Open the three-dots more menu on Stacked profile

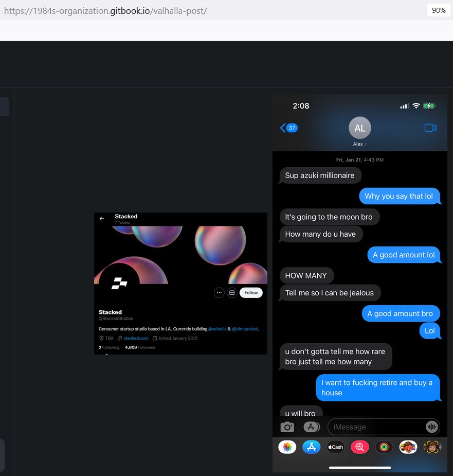coord(219,293)
